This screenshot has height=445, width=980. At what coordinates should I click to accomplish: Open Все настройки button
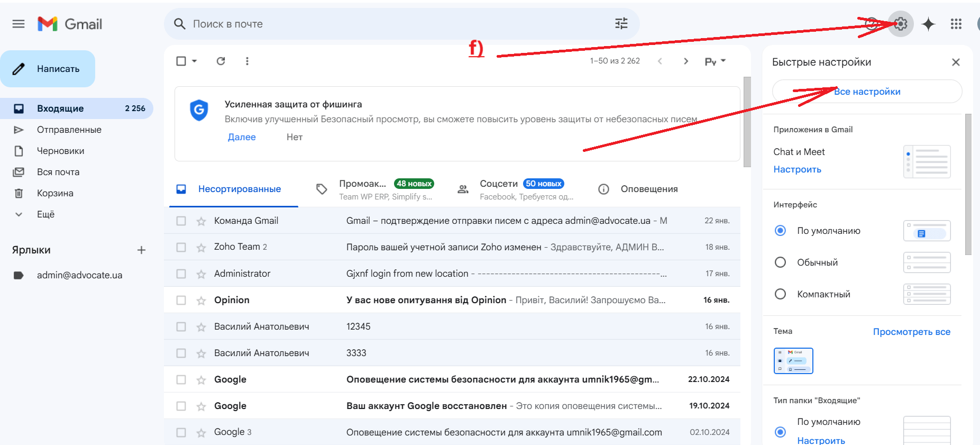[867, 92]
